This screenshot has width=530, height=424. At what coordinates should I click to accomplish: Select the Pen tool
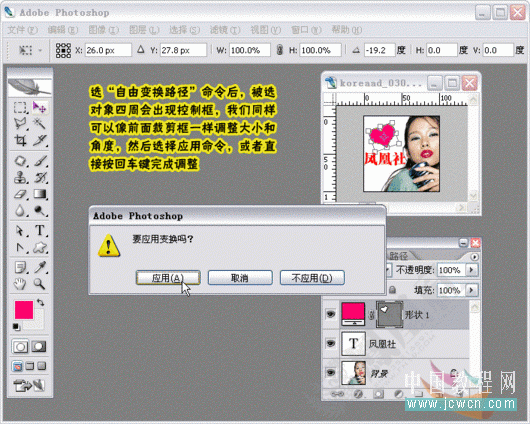click(x=20, y=248)
